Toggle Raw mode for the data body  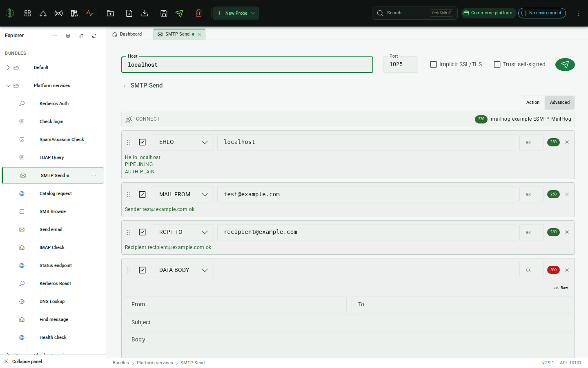[x=561, y=288]
